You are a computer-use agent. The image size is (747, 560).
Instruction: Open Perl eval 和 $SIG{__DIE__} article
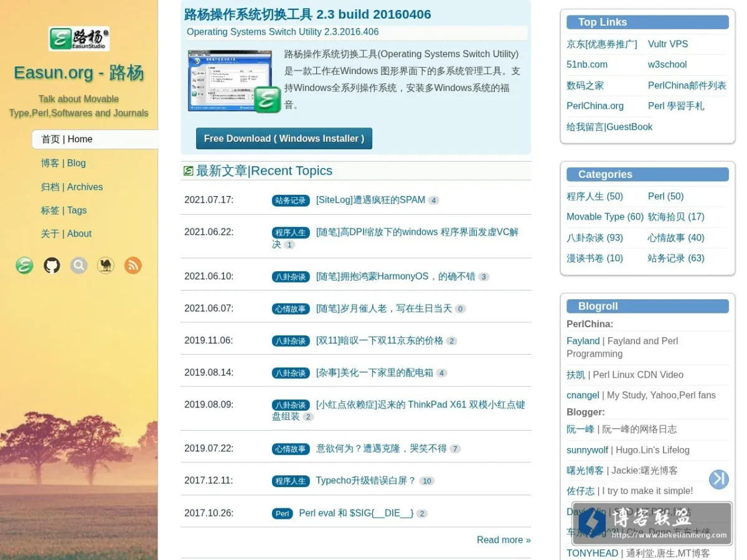tap(356, 513)
